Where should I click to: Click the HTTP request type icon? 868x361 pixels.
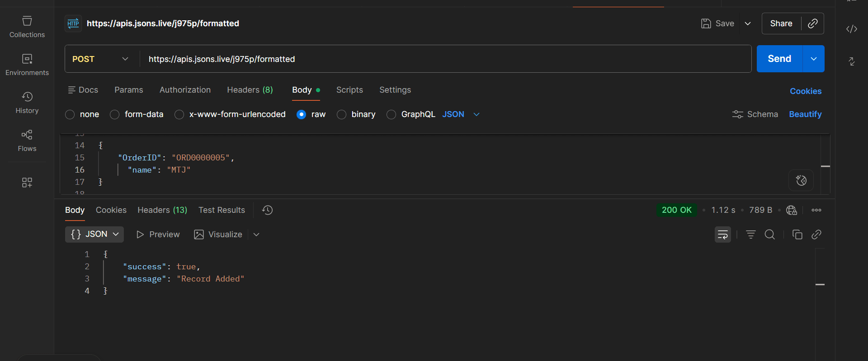[x=73, y=23]
